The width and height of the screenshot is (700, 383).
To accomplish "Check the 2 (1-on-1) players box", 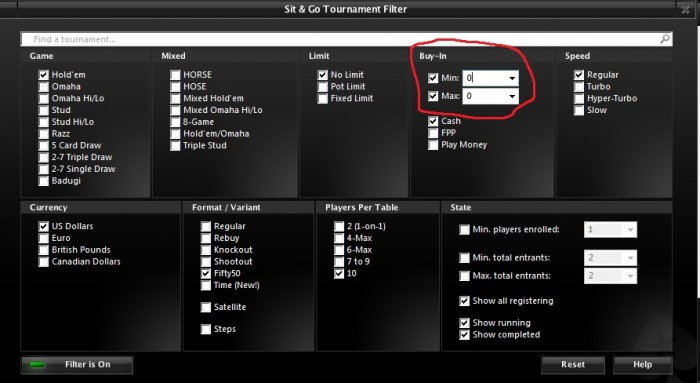I will tap(339, 226).
